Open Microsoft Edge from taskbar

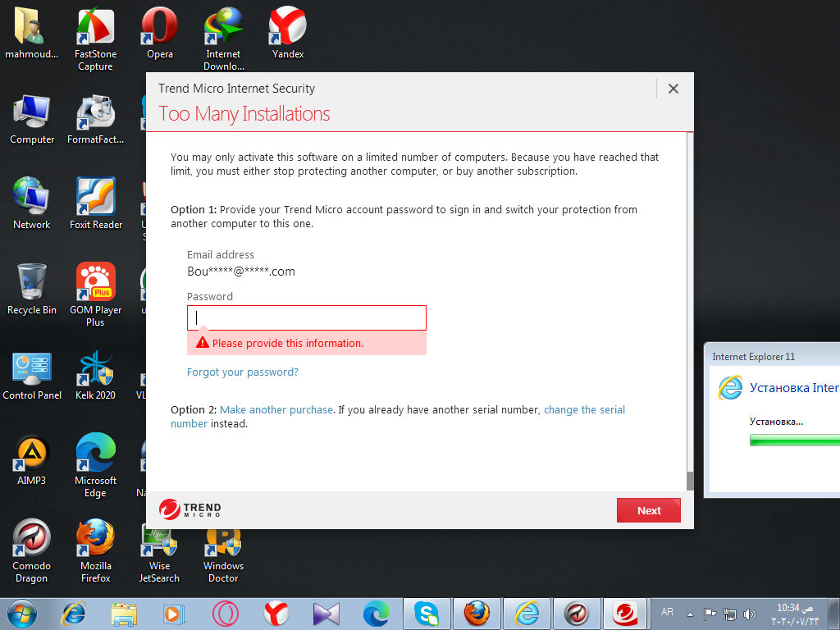tap(377, 614)
